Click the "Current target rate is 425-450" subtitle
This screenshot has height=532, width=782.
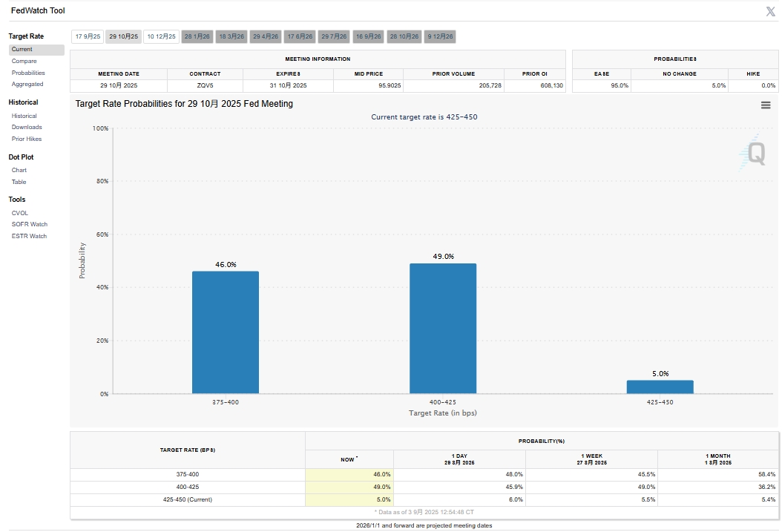[x=424, y=117]
